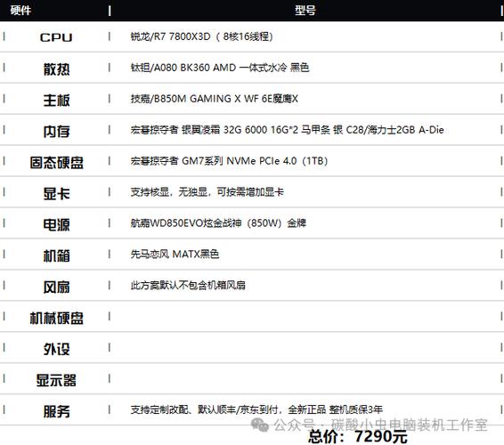This screenshot has height=445, width=504.
Task: Click 先马恋风 MATX黑色 case text
Action: (x=175, y=255)
